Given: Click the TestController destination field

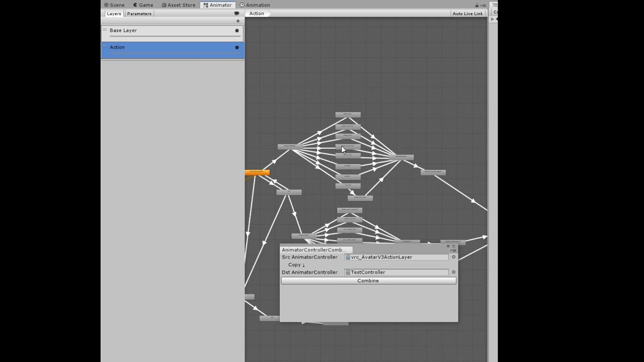Looking at the screenshot, I should (396, 272).
